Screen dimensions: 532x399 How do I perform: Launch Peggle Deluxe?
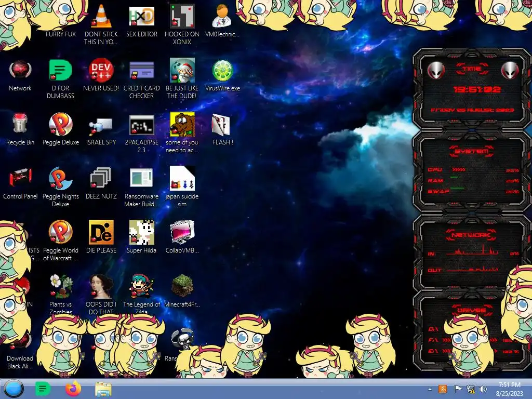pos(61,129)
